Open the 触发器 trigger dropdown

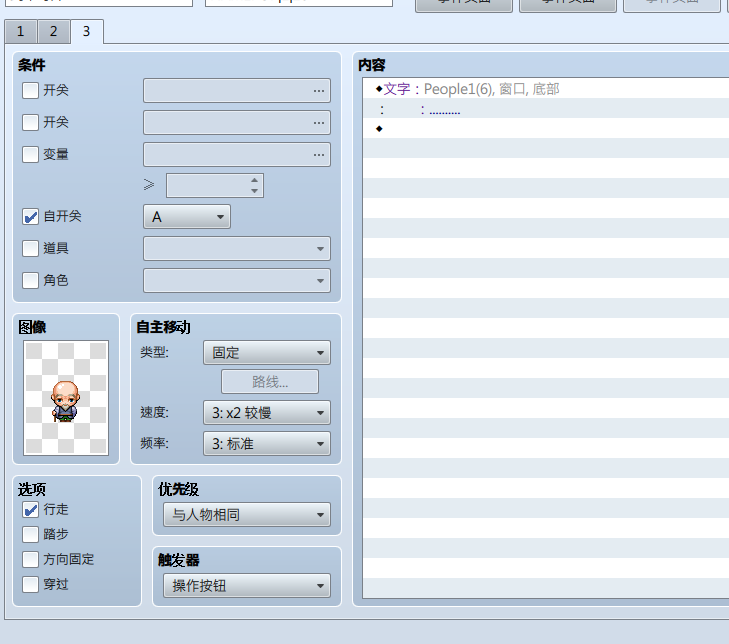[247, 586]
